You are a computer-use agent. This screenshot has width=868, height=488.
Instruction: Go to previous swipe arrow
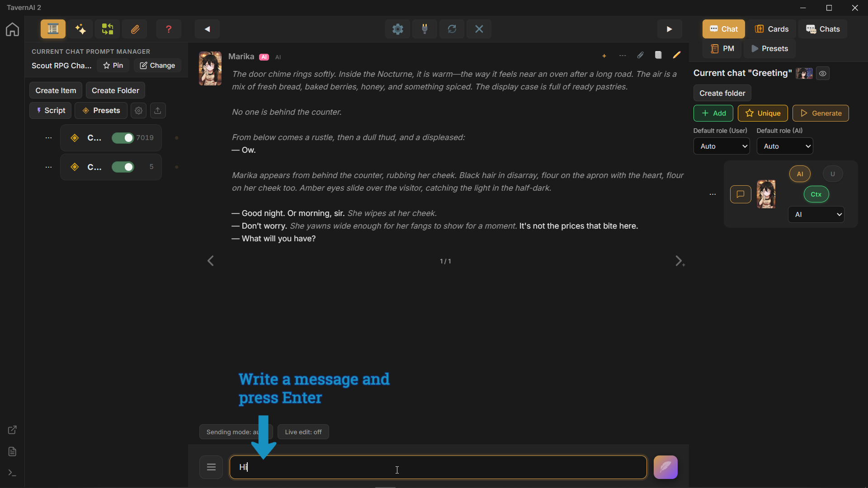pyautogui.click(x=210, y=261)
